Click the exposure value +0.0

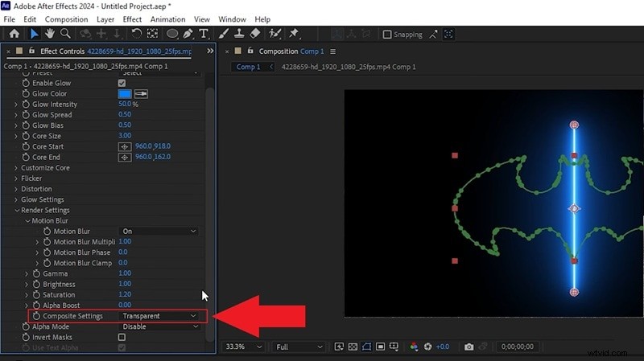click(442, 347)
